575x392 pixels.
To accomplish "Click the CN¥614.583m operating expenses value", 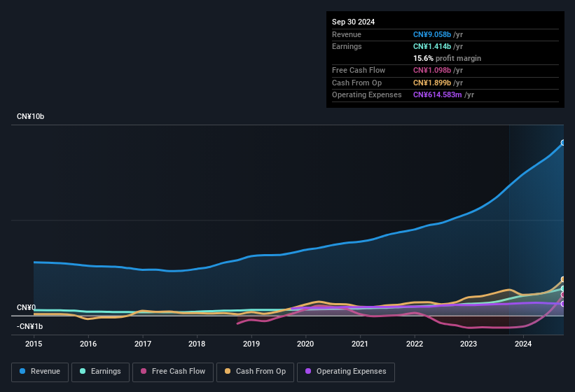I will coord(438,94).
